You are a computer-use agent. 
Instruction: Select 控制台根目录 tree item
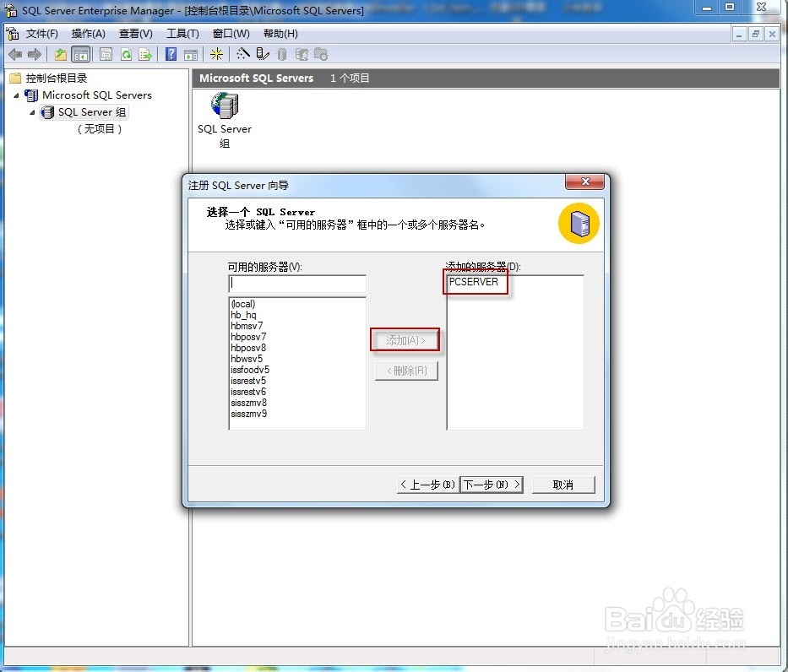point(57,78)
